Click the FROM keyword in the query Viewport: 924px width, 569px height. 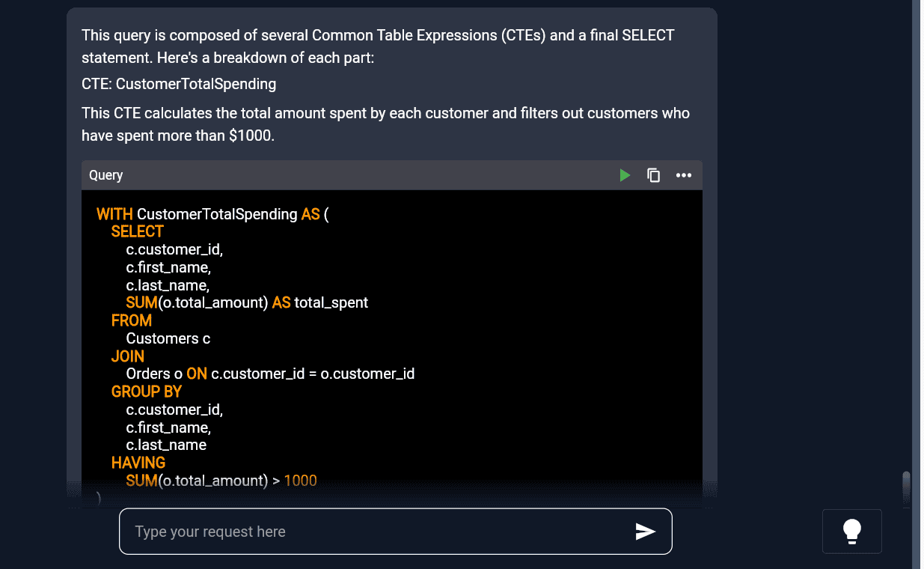132,320
